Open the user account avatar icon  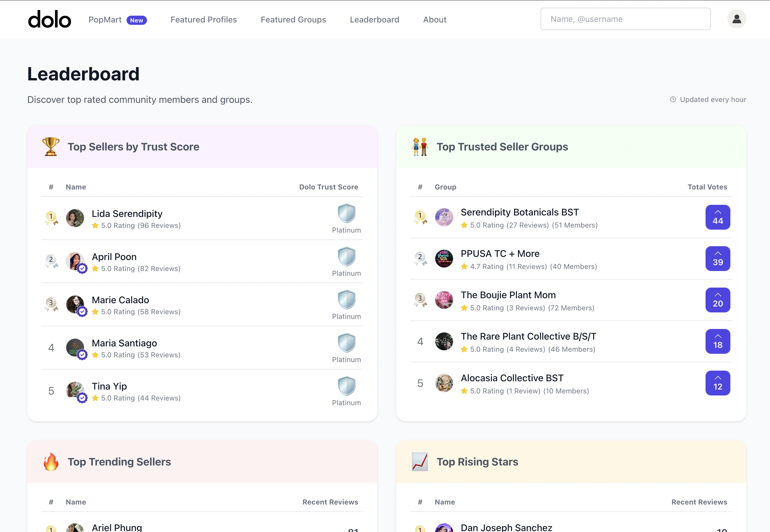pyautogui.click(x=736, y=19)
